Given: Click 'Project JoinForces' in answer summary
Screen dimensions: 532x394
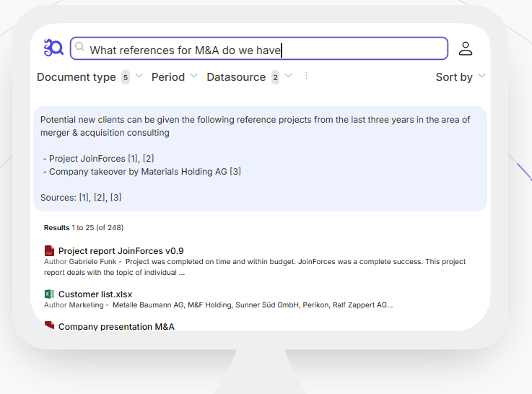Looking at the screenshot, I should [x=87, y=158].
